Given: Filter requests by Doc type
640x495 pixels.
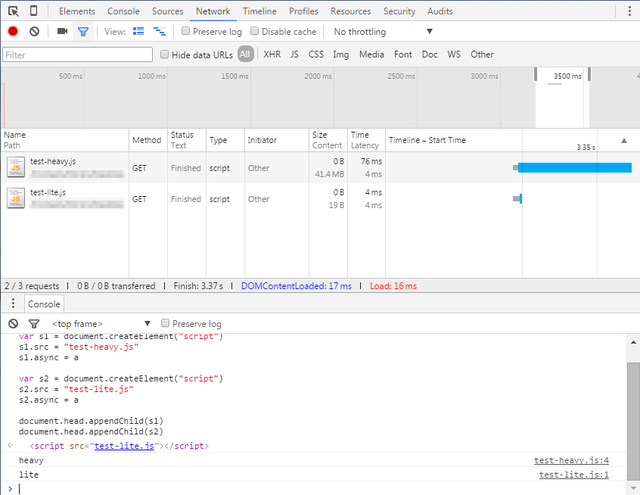Looking at the screenshot, I should click(x=429, y=54).
